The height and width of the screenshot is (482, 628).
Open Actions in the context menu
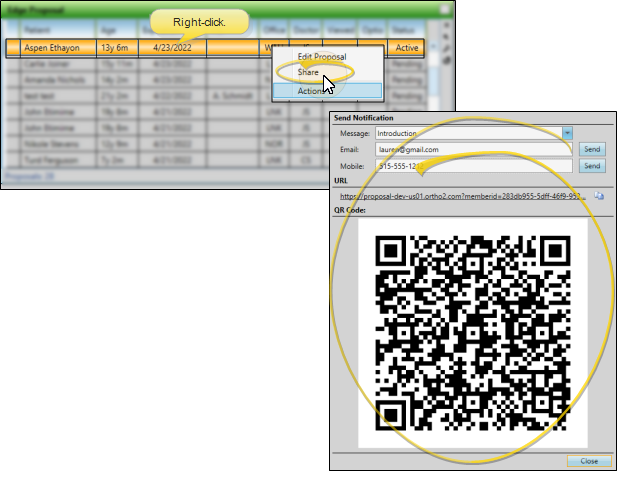[x=310, y=91]
